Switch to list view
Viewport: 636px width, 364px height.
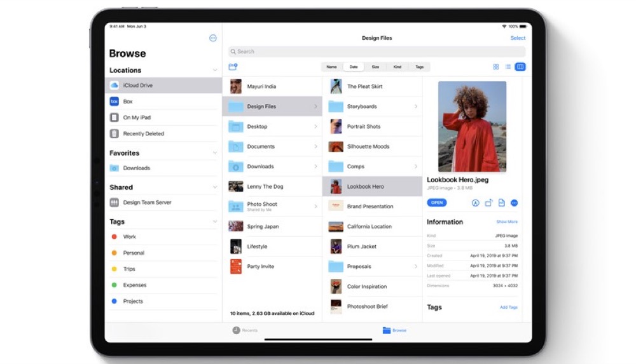pyautogui.click(x=508, y=67)
